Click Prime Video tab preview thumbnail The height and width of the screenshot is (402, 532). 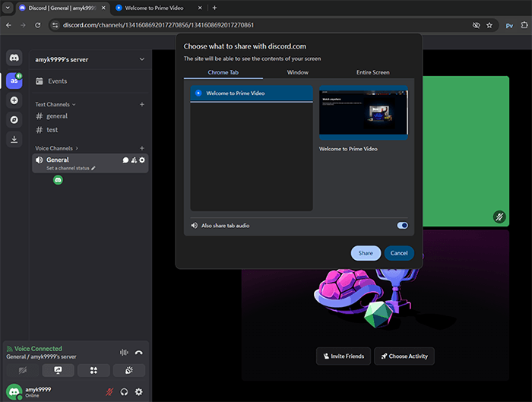pos(363,112)
